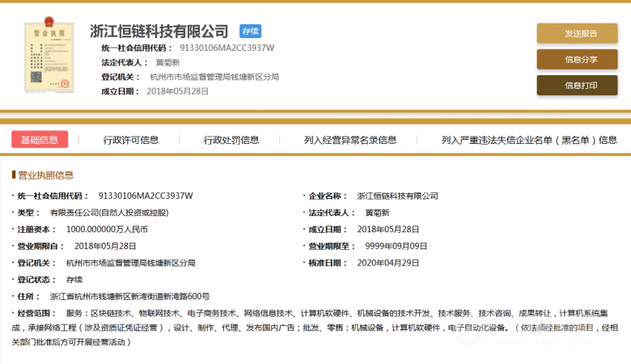The image size is (631, 364).
Task: Click the 住所 address text line
Action: [129, 297]
